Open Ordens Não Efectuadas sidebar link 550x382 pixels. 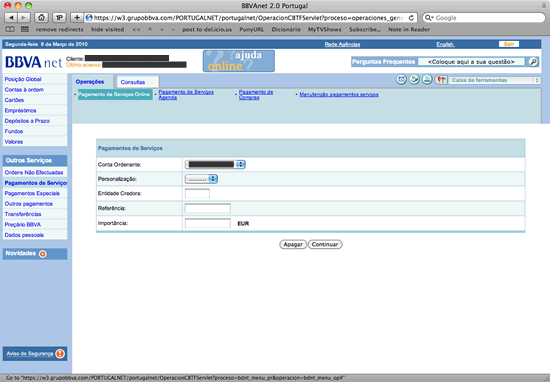point(34,173)
